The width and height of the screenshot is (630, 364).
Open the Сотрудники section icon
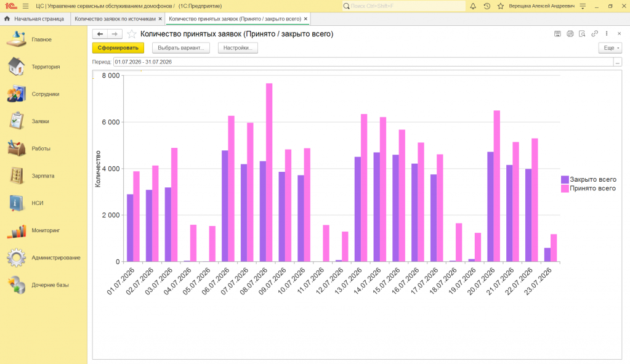17,94
